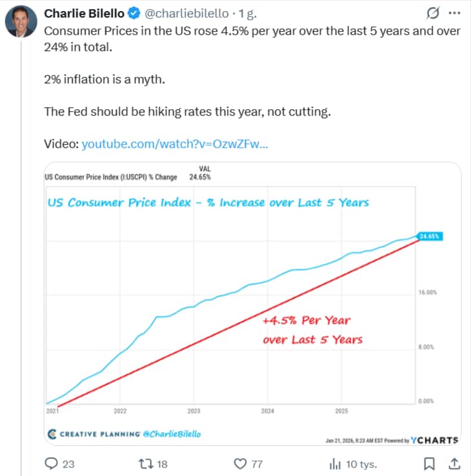Screen dimensions: 471x476
Task: View post analytics bar-chart icon
Action: click(335, 463)
